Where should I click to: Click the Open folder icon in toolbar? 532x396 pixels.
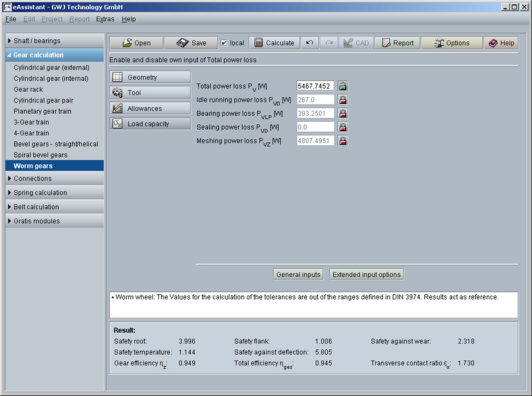click(127, 43)
